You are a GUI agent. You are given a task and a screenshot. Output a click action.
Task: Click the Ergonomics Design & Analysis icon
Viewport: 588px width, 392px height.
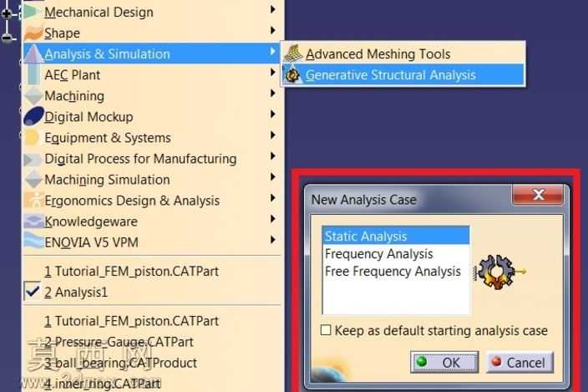33,200
